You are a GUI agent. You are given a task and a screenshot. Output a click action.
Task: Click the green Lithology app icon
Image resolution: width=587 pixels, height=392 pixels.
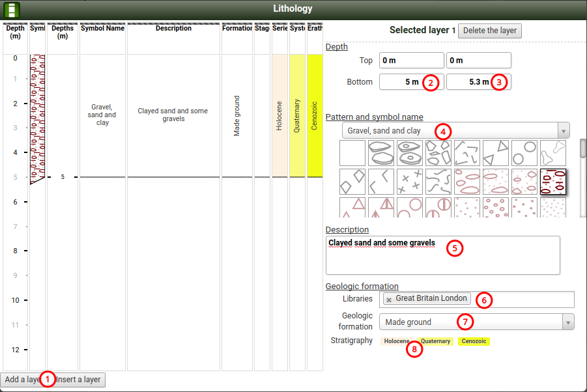point(12,9)
